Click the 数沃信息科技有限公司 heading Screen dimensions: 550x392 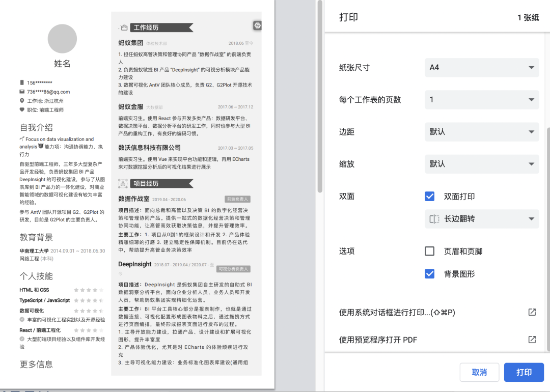(149, 148)
